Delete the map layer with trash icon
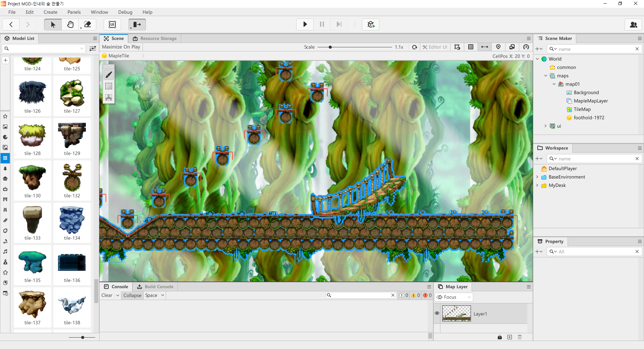644x349 pixels. click(520, 337)
